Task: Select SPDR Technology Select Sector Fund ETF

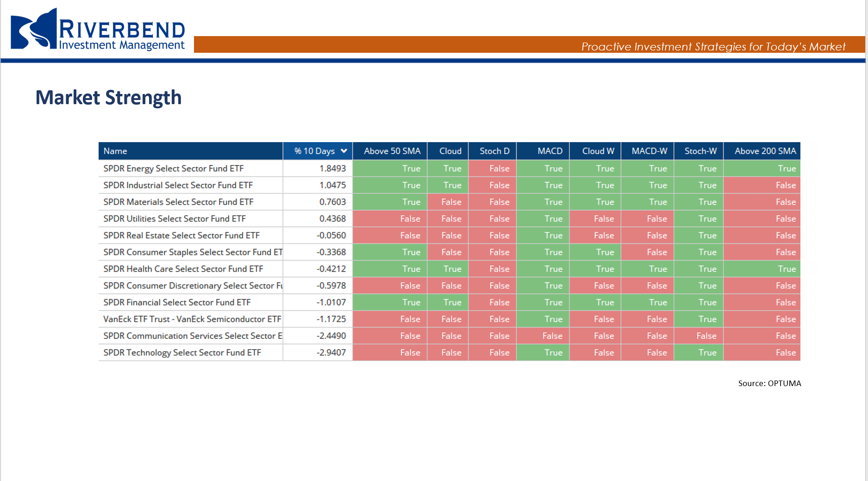Action: coord(182,352)
